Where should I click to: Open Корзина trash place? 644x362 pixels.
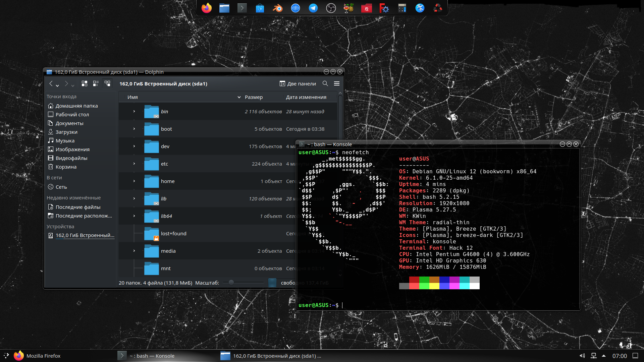[x=80, y=167]
